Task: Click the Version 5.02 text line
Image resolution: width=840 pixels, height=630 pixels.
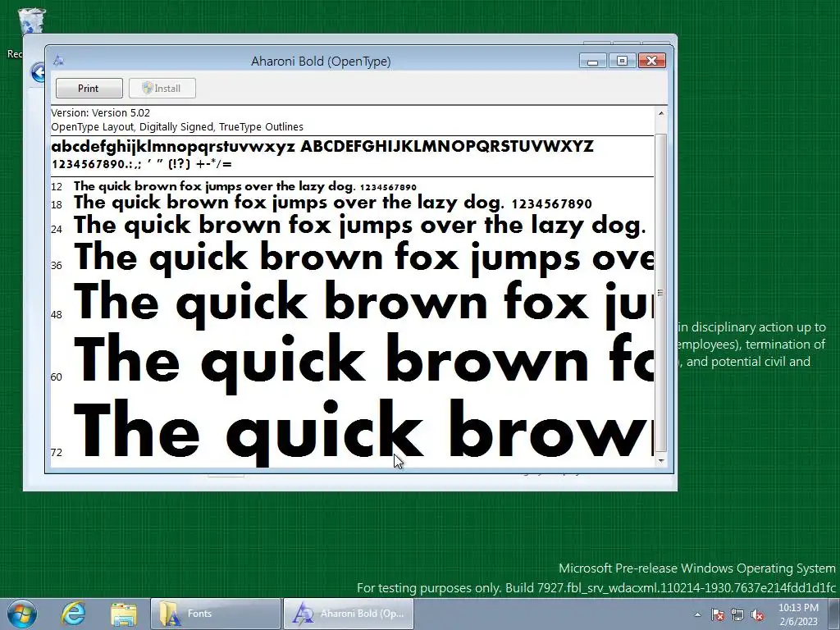Action: (x=101, y=113)
